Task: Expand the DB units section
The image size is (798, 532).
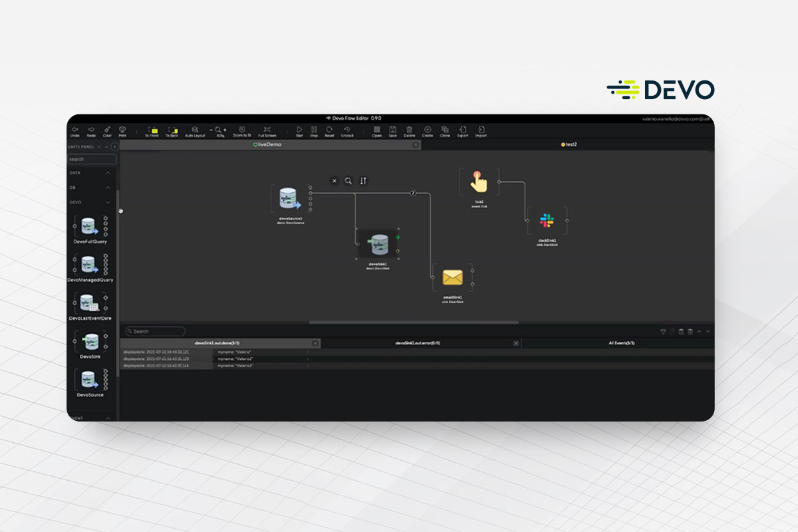Action: pos(108,188)
